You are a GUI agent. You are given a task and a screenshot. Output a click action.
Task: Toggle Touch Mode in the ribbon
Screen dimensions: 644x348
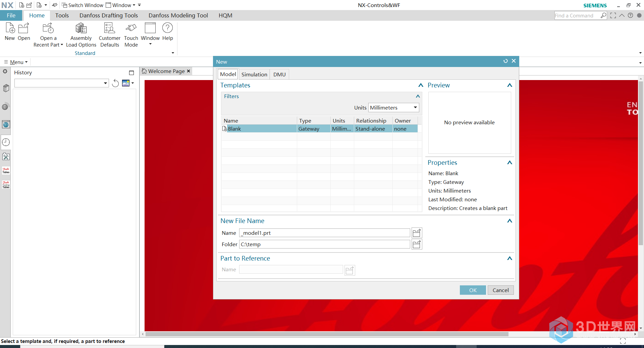point(131,35)
